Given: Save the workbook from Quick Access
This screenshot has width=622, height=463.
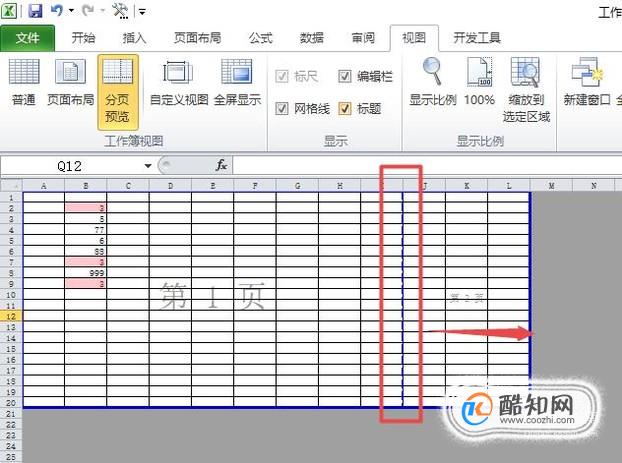Looking at the screenshot, I should 35,10.
